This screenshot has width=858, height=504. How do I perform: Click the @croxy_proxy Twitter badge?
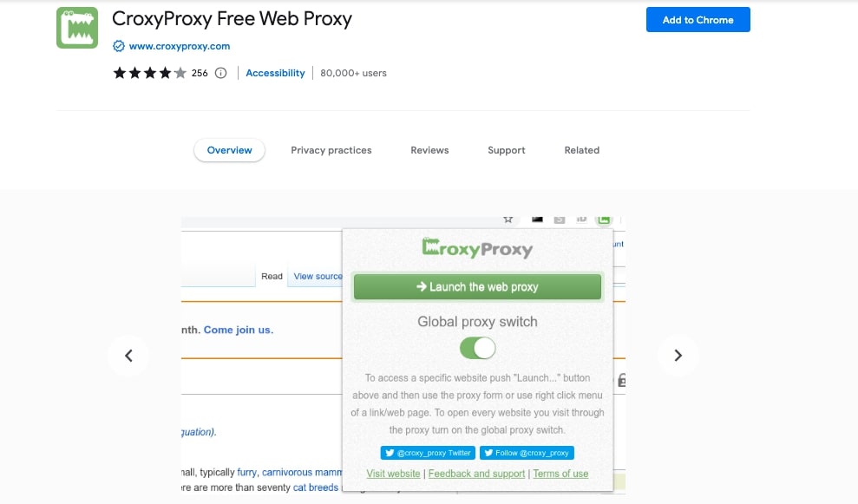pyautogui.click(x=428, y=453)
